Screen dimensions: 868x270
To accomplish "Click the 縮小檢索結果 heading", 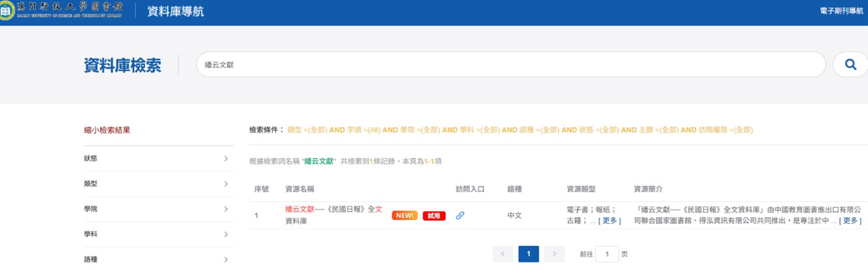I will (x=107, y=130).
